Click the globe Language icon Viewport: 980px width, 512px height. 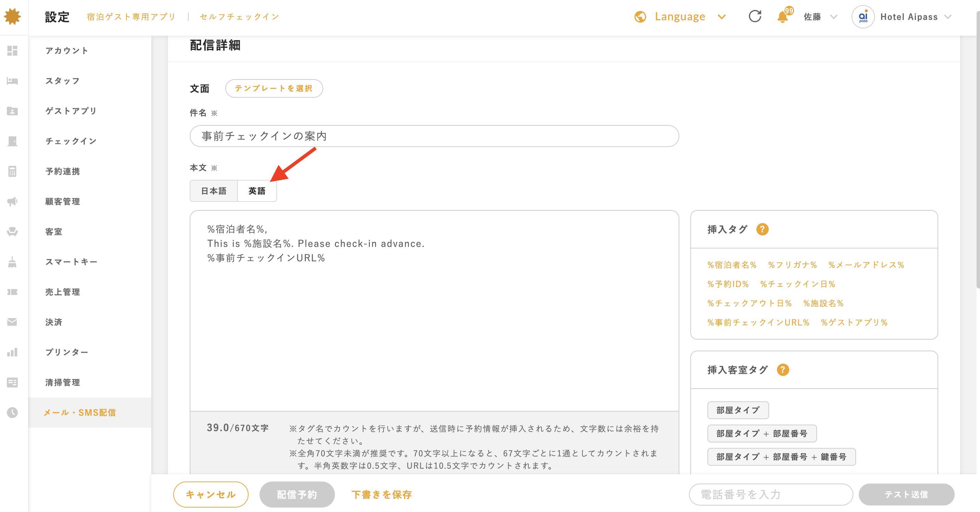tap(640, 17)
